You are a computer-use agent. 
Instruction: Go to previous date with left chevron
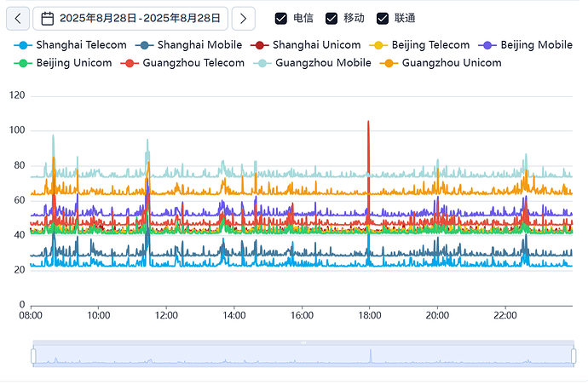(18, 19)
